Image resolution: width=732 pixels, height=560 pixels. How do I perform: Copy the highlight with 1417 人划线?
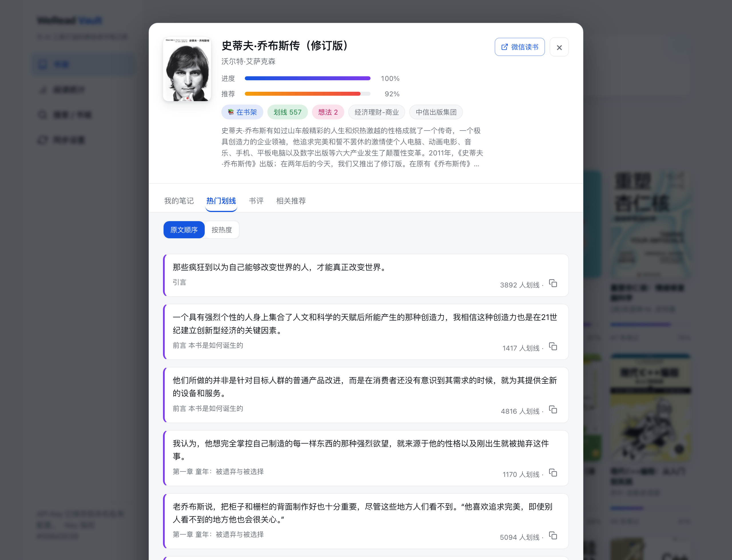[553, 347]
